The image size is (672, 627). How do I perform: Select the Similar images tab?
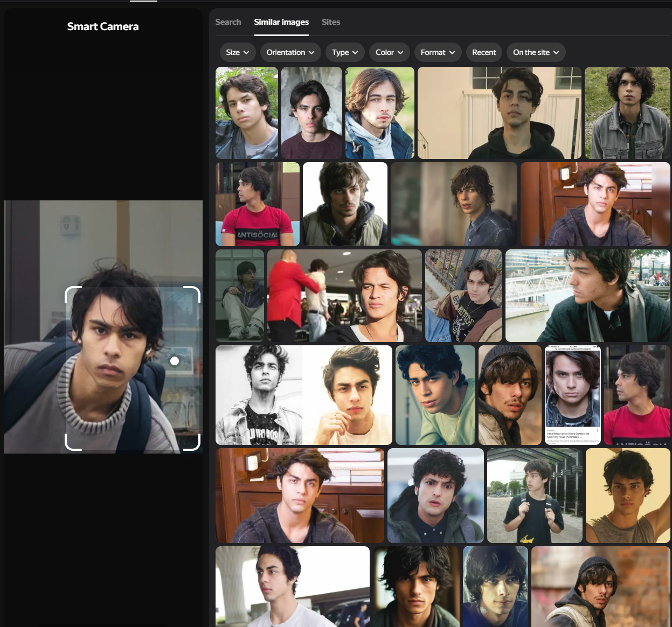(x=281, y=22)
